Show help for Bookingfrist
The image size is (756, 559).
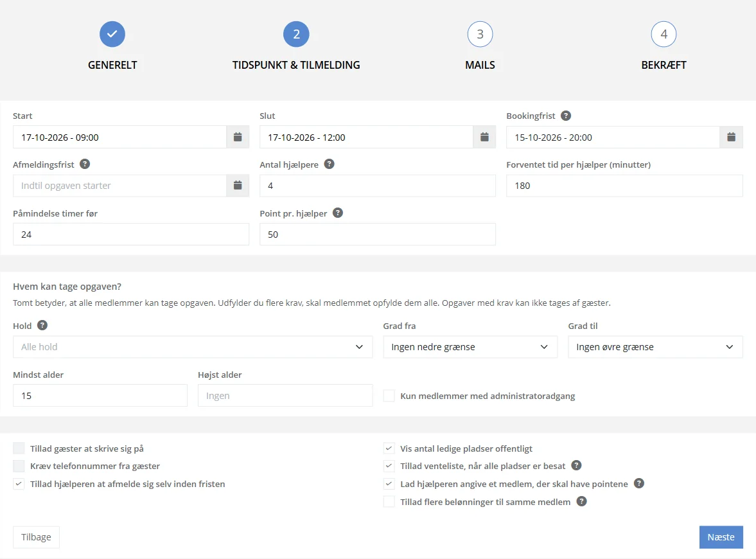(566, 116)
